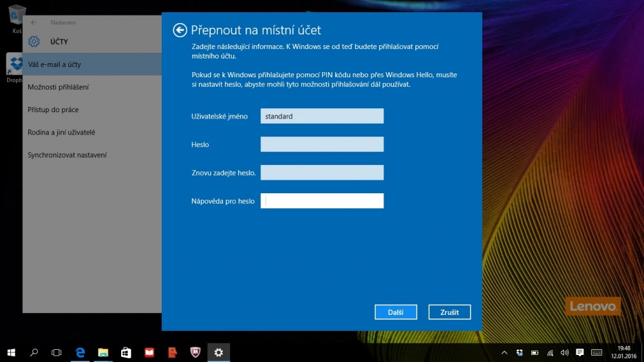Click the Zrušit button
644x362 pixels.
pyautogui.click(x=449, y=312)
